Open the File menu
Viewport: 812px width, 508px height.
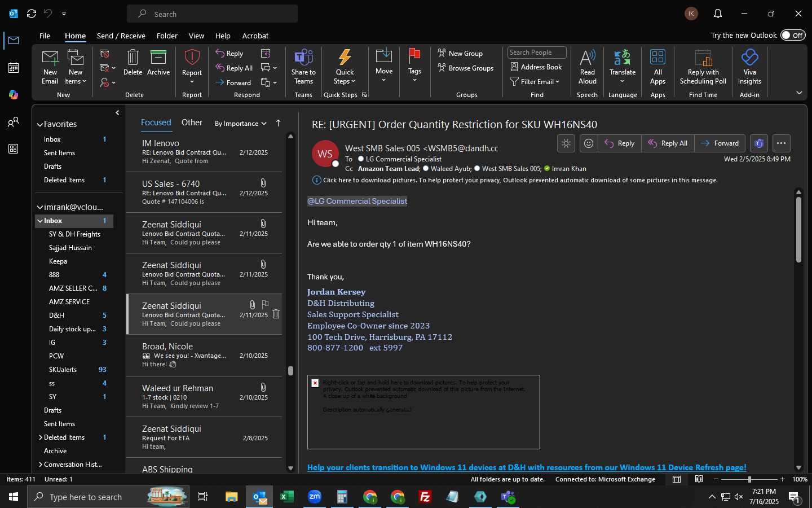45,36
